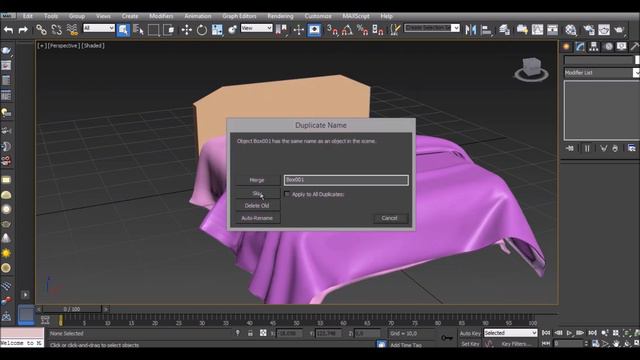Click the Merge button in dialog
This screenshot has width=640, height=360.
[258, 180]
